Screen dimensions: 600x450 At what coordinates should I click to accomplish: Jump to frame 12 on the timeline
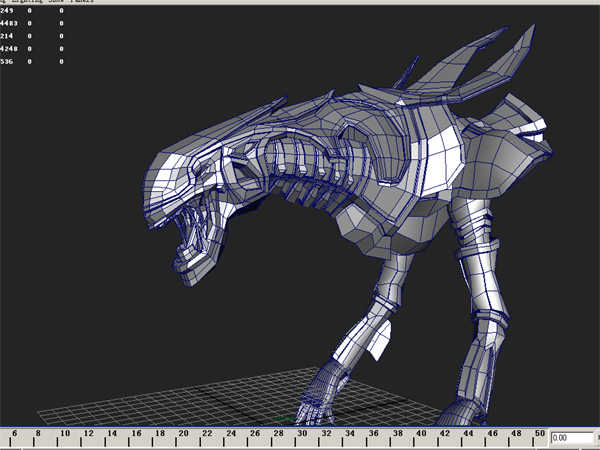click(89, 433)
